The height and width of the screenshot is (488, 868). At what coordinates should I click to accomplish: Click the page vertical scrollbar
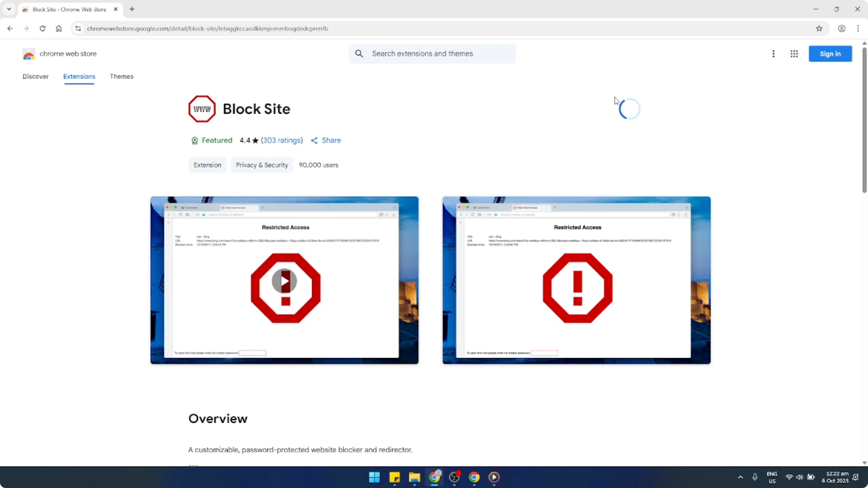[864, 120]
